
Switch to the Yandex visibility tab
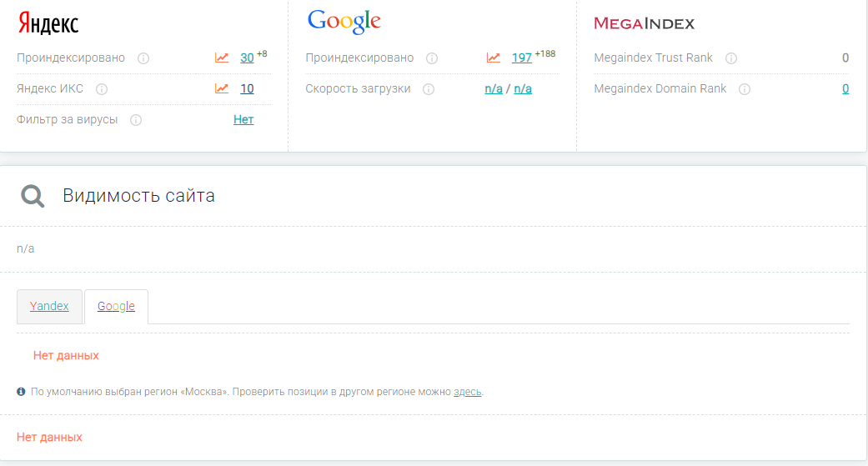49,306
